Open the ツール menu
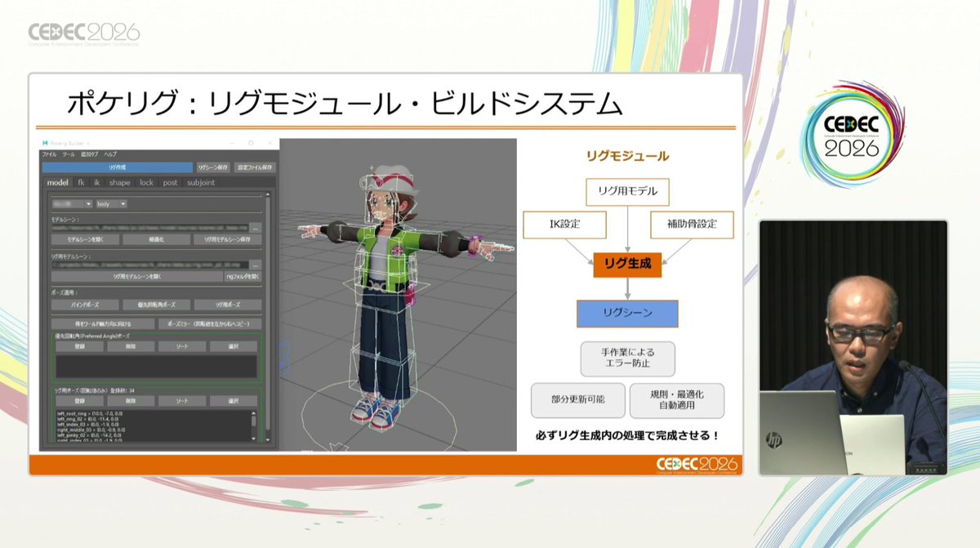 [x=68, y=154]
